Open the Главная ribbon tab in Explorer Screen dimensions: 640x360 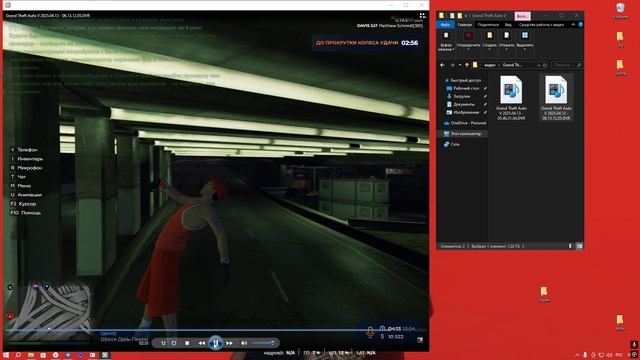tap(464, 25)
